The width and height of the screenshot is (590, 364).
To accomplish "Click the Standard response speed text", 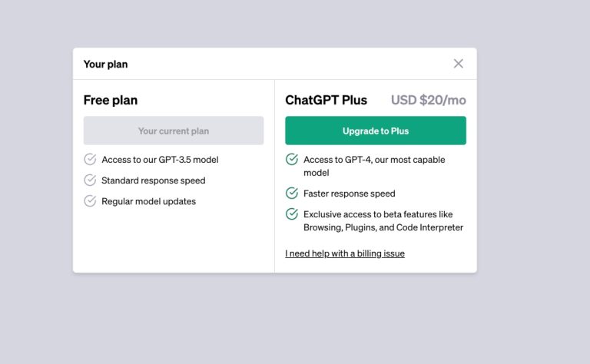I will tap(154, 180).
